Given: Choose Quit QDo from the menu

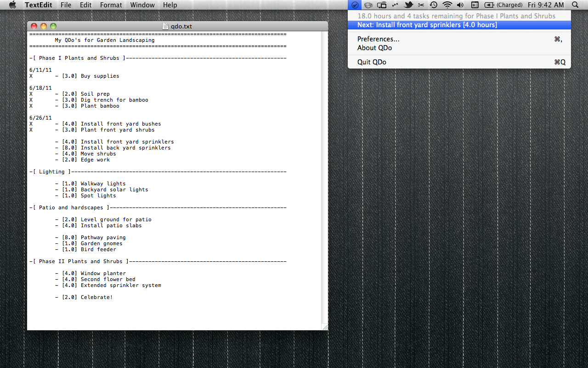Looking at the screenshot, I should [x=459, y=62].
